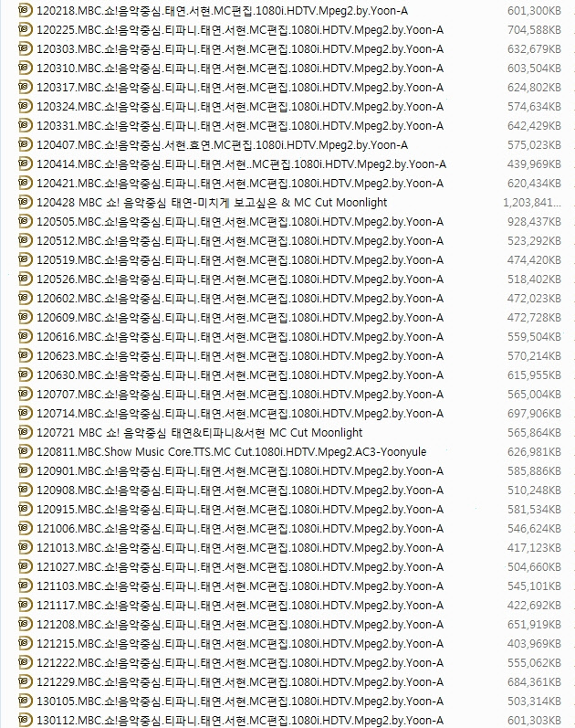Screen dimensions: 575x728
Task: Select file name starting with 121006.MBC
Action: pos(240,528)
